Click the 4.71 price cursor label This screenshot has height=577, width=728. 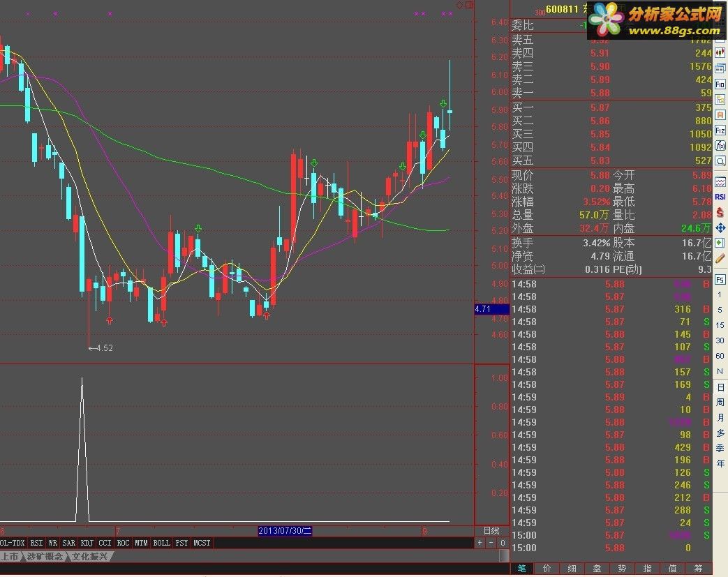(491, 309)
